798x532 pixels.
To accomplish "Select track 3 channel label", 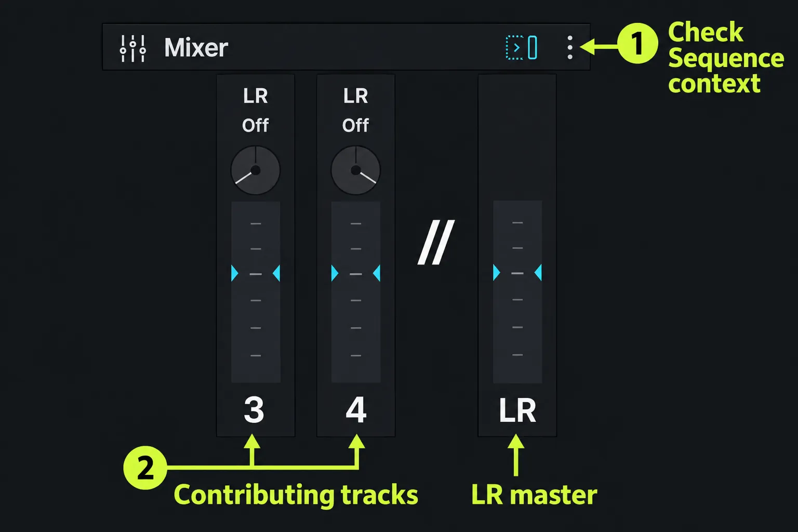I will 254,410.
